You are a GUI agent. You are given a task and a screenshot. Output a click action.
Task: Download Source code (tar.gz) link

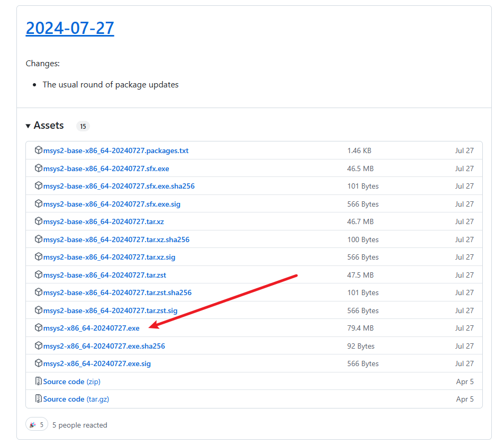(x=76, y=399)
